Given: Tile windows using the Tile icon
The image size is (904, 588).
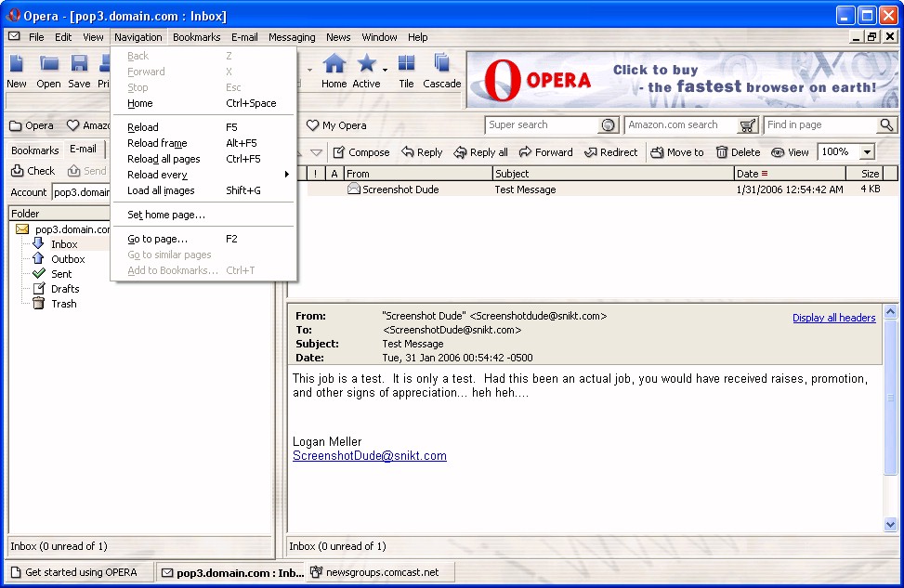Looking at the screenshot, I should pyautogui.click(x=406, y=71).
